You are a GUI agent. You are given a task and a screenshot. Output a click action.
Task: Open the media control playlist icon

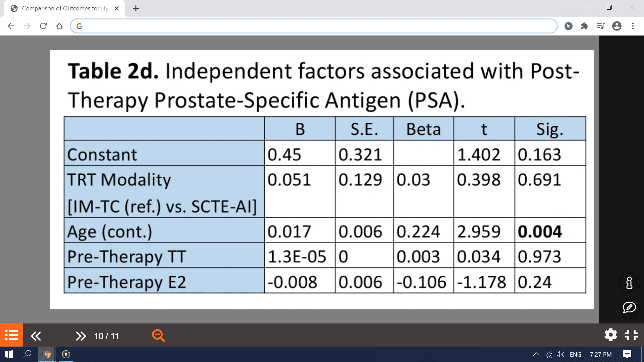600,26
